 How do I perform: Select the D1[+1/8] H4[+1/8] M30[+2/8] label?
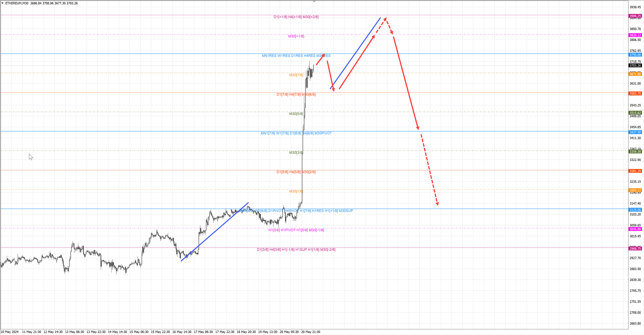click(296, 17)
